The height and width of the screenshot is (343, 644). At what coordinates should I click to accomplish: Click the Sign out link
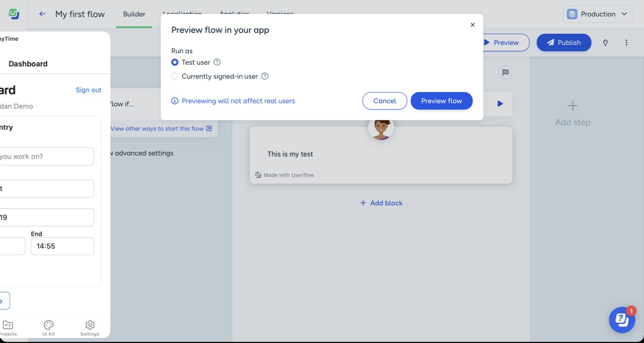89,90
